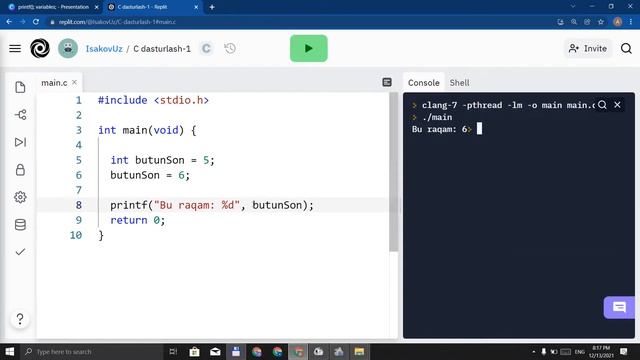The height and width of the screenshot is (360, 640).
Task: Open the version history icon
Action: (230, 49)
